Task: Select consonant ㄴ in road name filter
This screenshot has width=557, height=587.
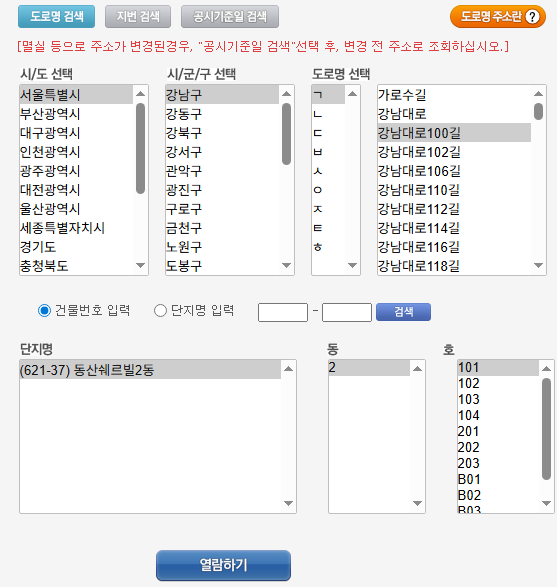Action: [328, 113]
